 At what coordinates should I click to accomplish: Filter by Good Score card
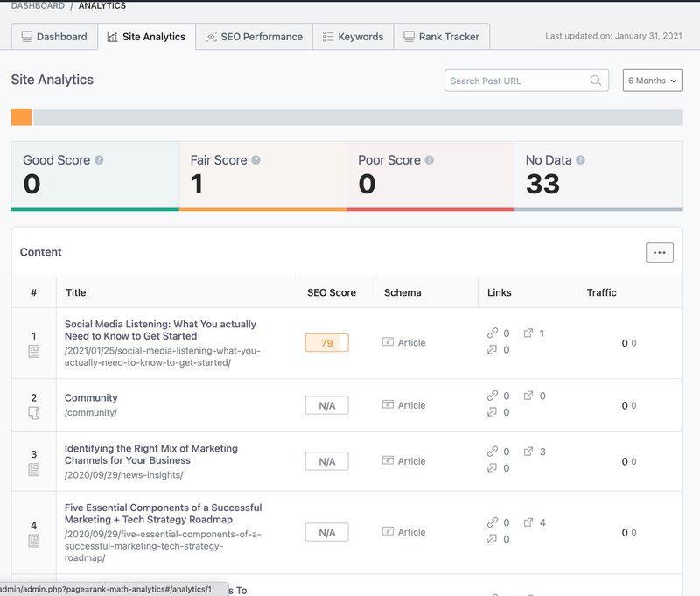(x=95, y=176)
